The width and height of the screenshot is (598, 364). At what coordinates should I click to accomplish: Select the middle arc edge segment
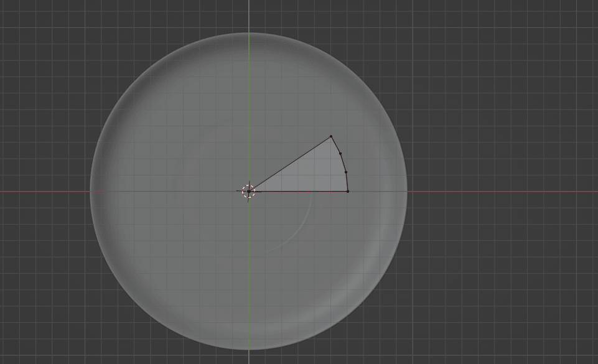tap(343, 162)
